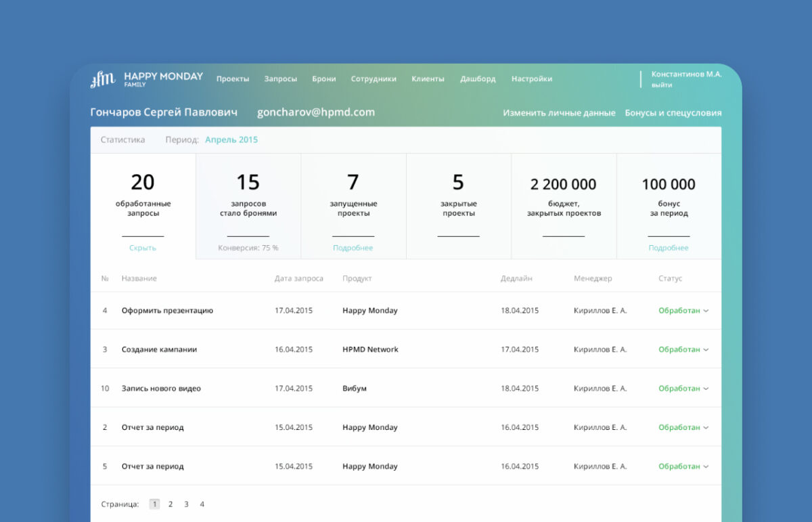
Task: Click Скрыть under обработанные запросы
Action: click(x=143, y=248)
